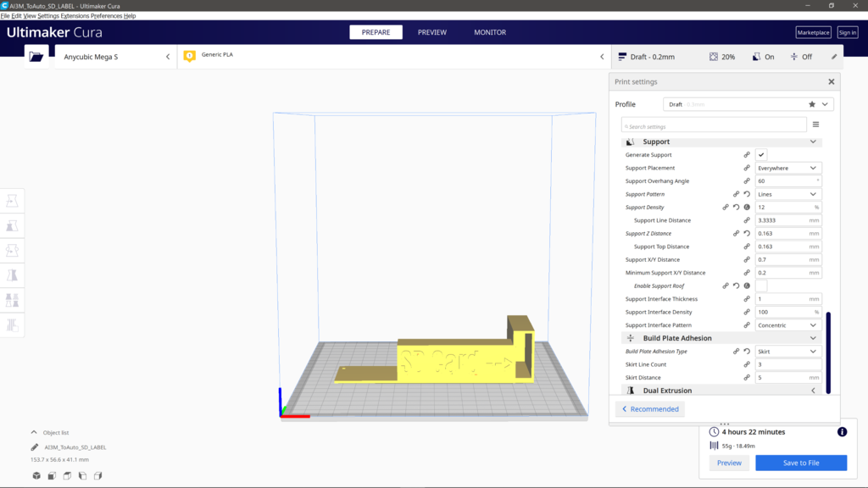
Task: Select the Scale tool
Action: (x=12, y=225)
